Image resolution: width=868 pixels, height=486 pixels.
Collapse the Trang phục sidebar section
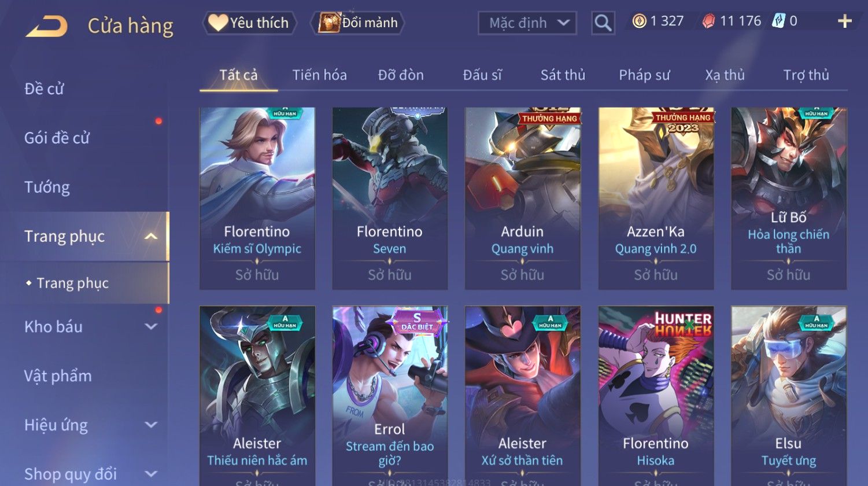coord(150,236)
